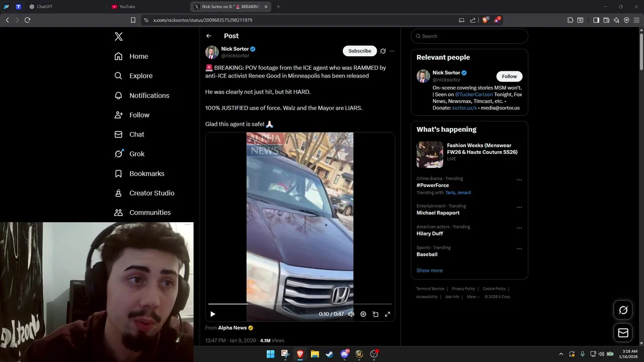Open Brave Shields icon
644x362 pixels.
[486, 20]
